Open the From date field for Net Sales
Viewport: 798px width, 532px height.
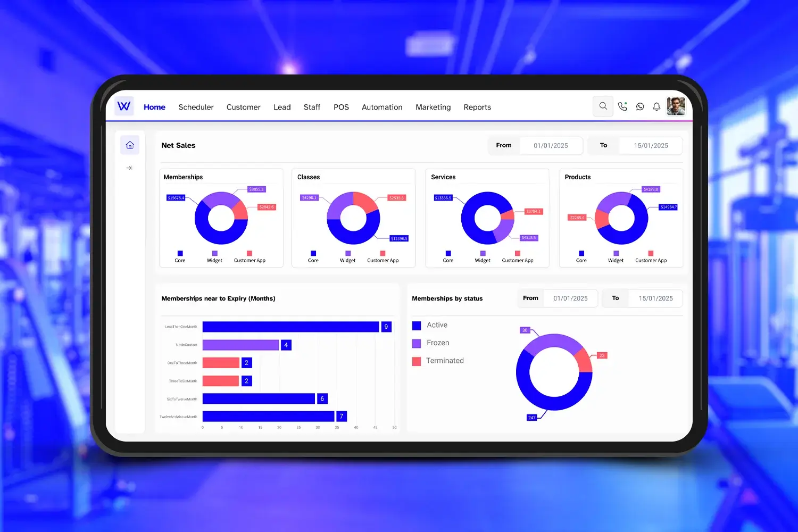pyautogui.click(x=551, y=145)
